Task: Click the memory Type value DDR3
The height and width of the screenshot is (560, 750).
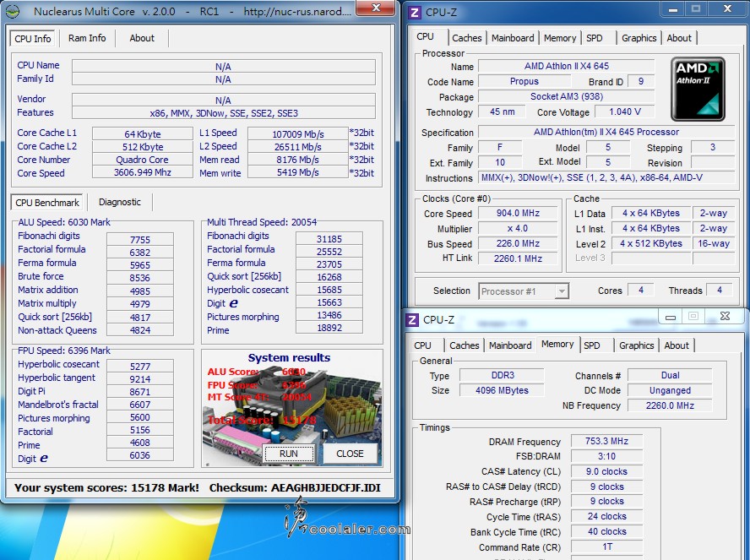Action: [x=503, y=375]
